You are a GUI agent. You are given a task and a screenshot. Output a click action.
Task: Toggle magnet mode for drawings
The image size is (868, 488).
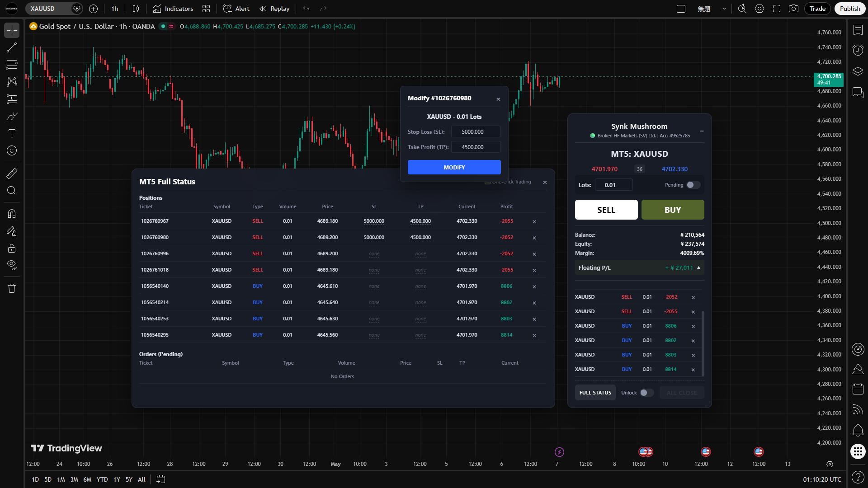click(x=12, y=214)
